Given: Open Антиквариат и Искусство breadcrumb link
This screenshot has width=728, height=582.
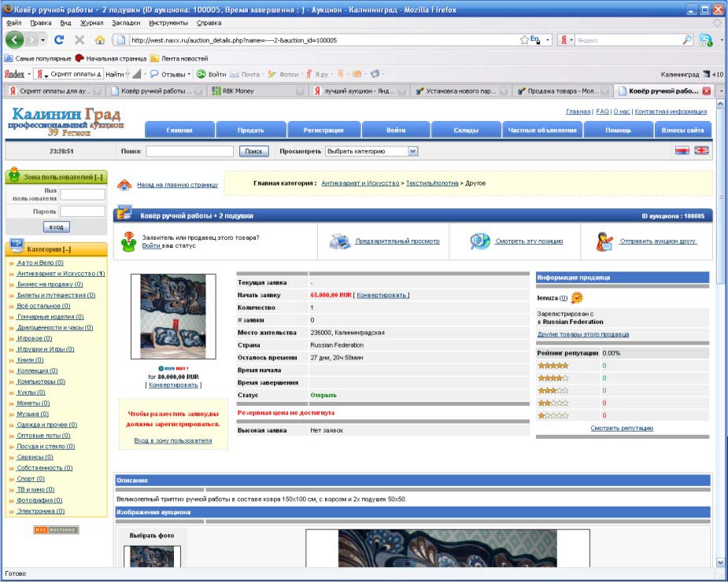Looking at the screenshot, I should coord(360,183).
